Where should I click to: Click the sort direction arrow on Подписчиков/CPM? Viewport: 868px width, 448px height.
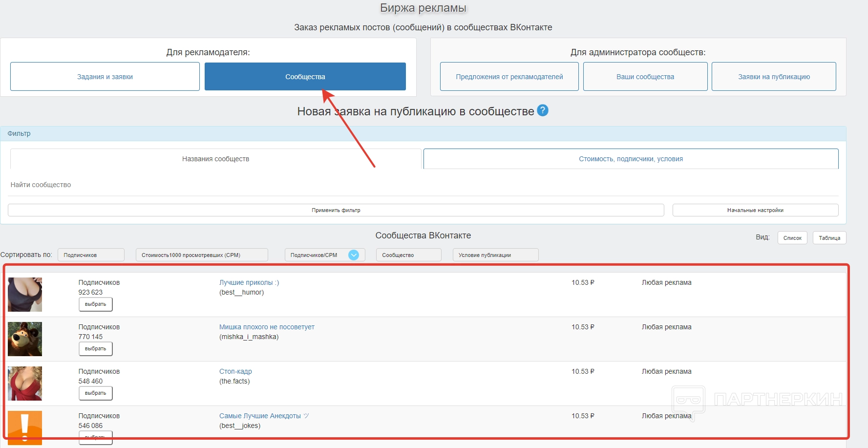(354, 255)
